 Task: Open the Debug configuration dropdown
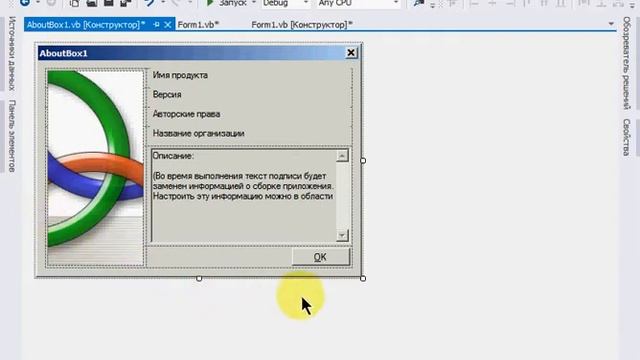[285, 3]
